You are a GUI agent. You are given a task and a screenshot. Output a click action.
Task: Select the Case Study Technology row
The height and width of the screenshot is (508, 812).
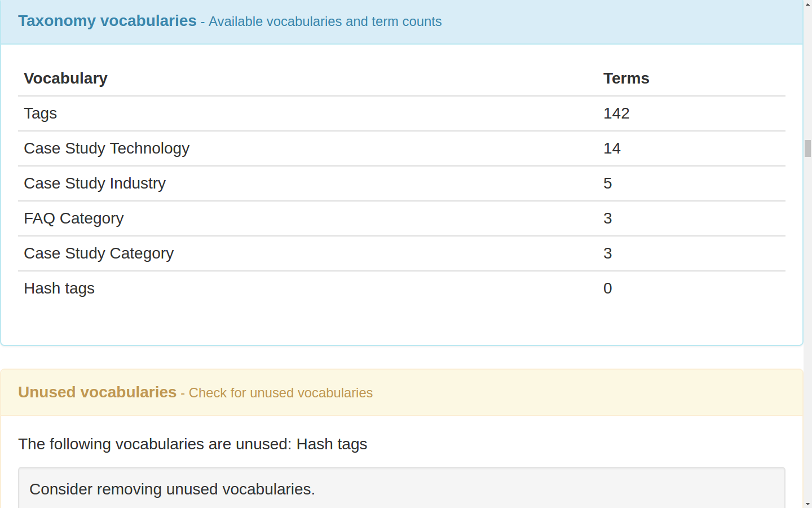click(x=401, y=148)
